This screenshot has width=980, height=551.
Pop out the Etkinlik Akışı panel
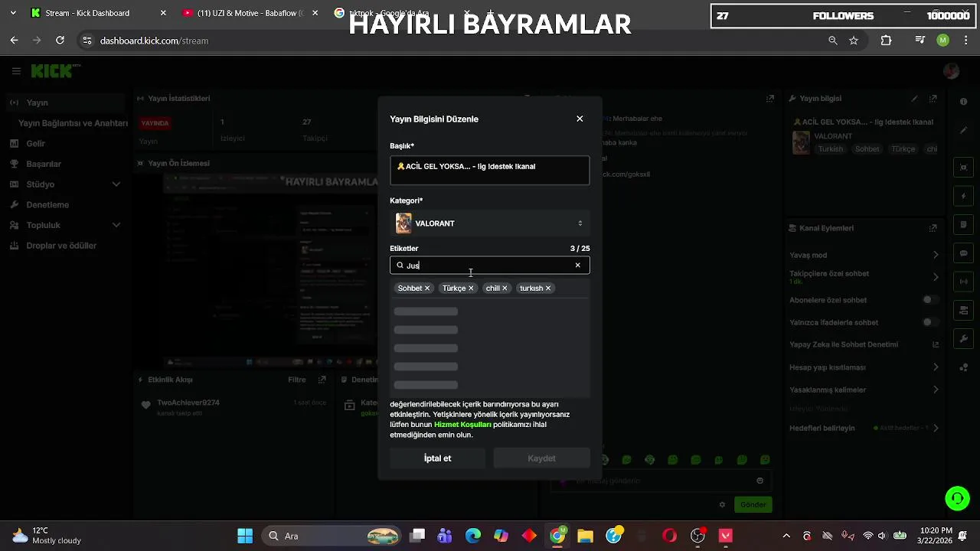(322, 380)
